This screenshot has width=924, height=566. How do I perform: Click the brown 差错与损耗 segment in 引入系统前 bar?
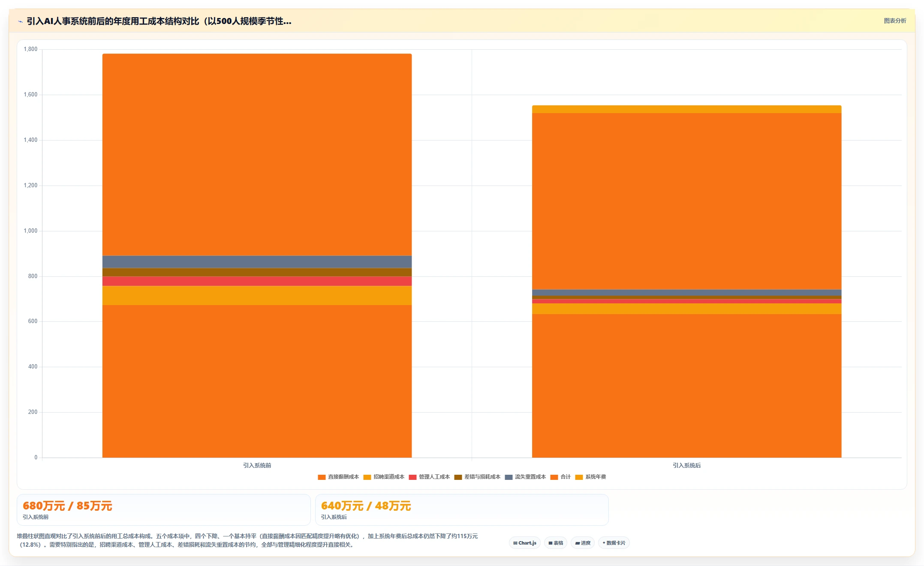(257, 272)
